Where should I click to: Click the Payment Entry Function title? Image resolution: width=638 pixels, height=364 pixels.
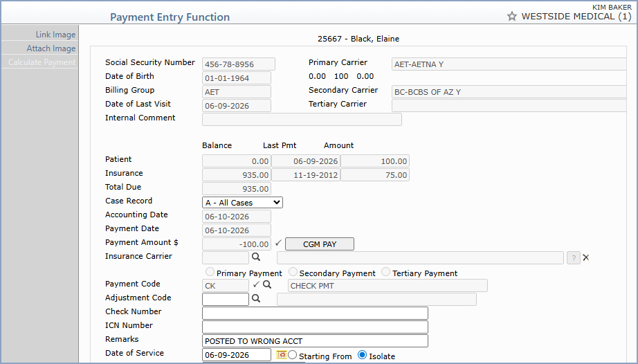(170, 17)
